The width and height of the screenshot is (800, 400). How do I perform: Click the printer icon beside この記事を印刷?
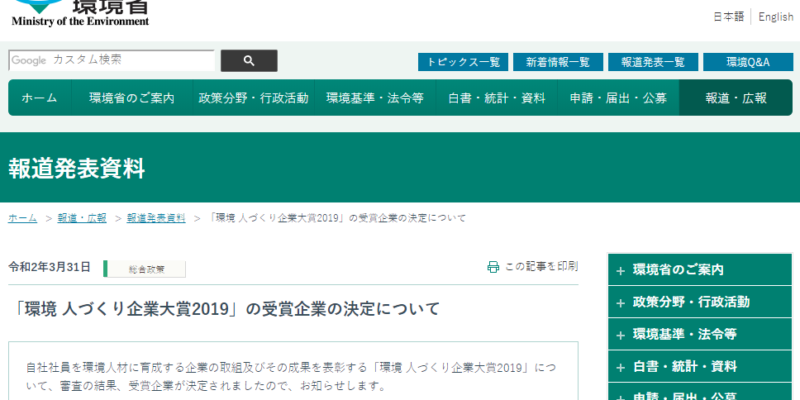(x=493, y=267)
